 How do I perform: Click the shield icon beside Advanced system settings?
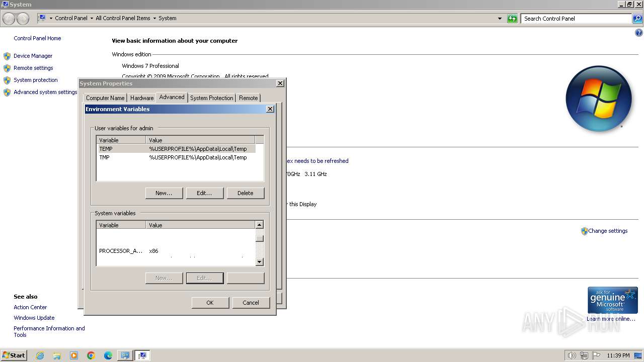(7, 92)
